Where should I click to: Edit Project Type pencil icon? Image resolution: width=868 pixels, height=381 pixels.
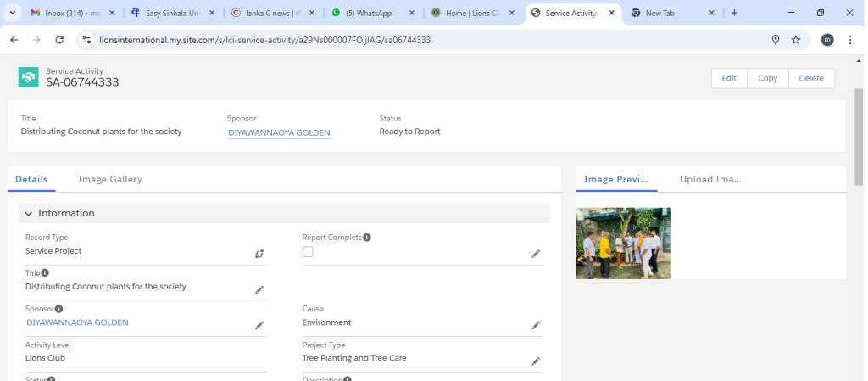tap(536, 361)
